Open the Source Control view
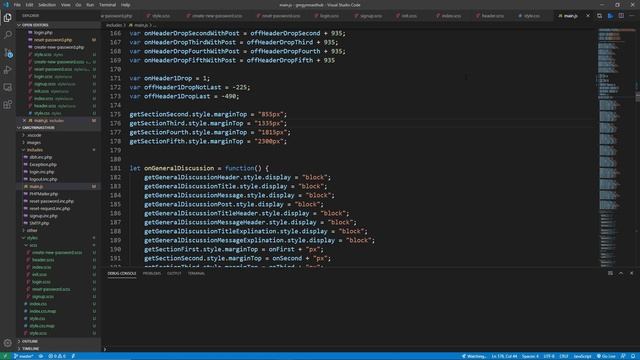Screen dimensions: 640x360 [7, 53]
